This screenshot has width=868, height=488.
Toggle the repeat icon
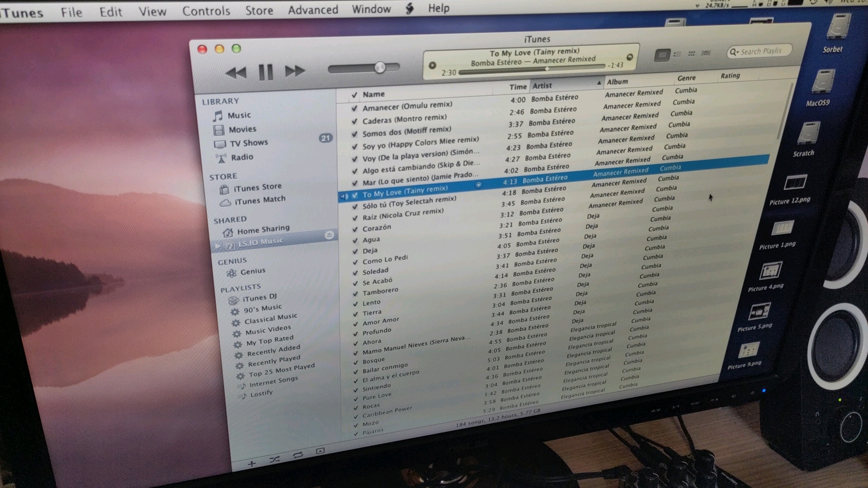[x=297, y=455]
